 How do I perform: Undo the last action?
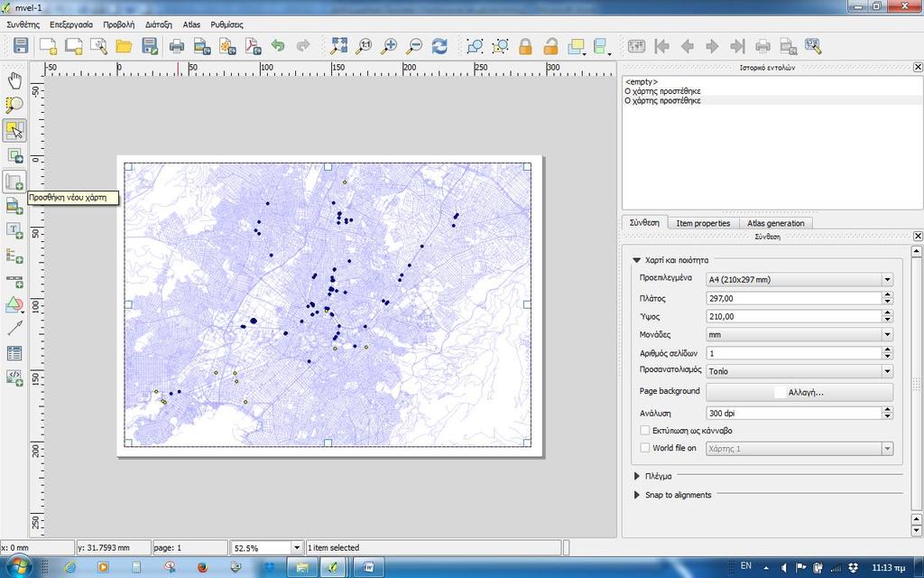(278, 46)
